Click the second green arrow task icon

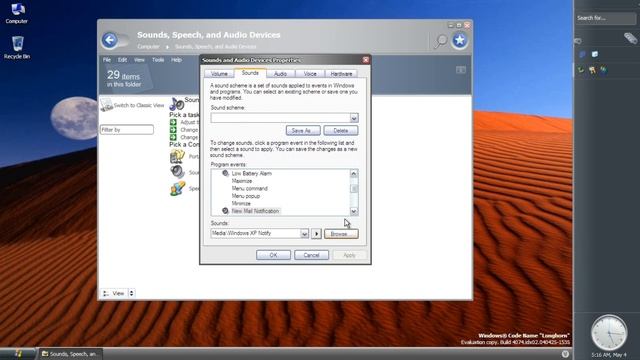tap(173, 129)
